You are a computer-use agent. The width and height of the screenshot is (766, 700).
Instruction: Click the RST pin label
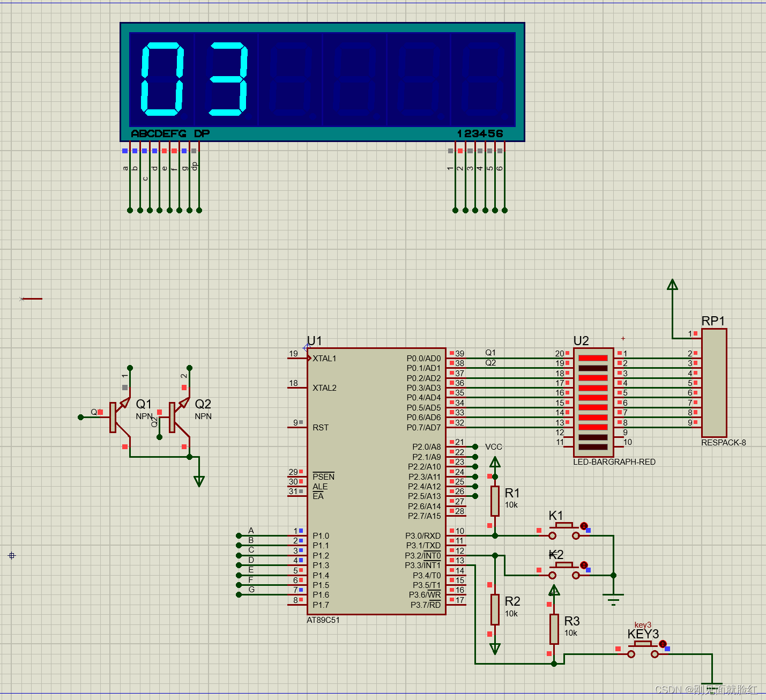tap(321, 428)
